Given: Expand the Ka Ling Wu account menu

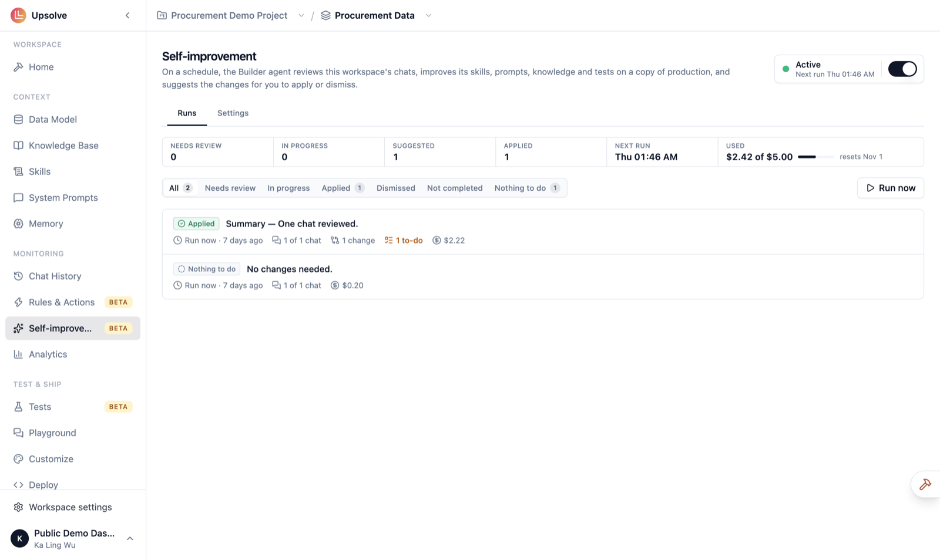Looking at the screenshot, I should 130,538.
